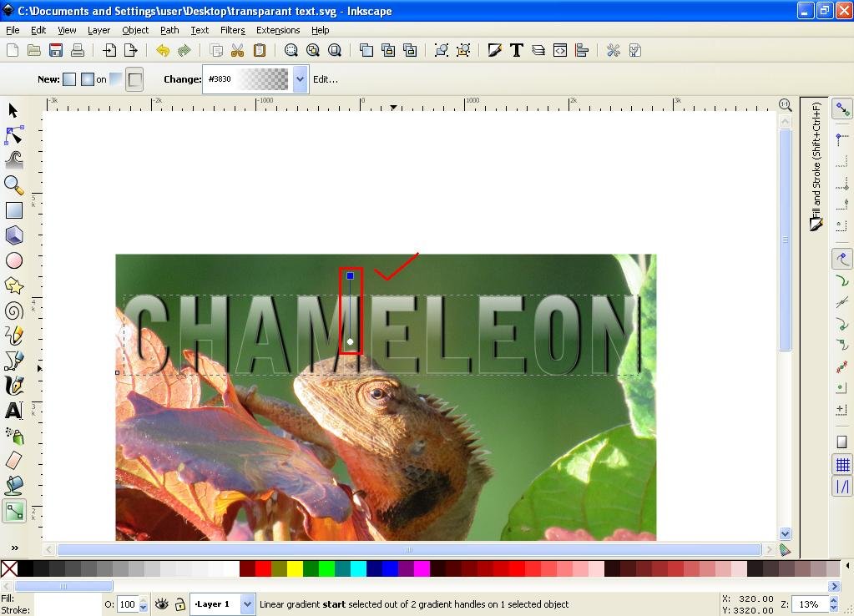Select the Star tool

pos(13,285)
